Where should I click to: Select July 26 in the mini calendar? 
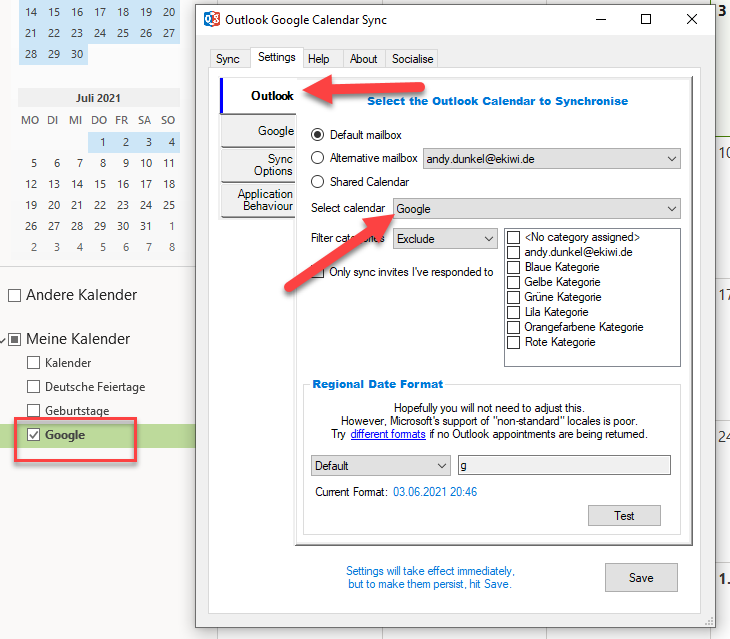click(31, 226)
